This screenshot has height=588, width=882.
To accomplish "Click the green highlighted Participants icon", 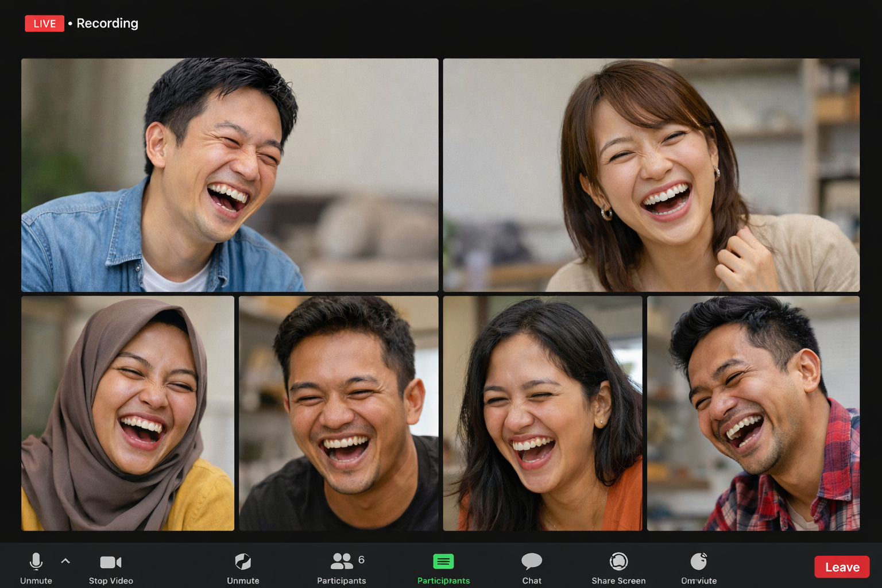I will click(443, 561).
